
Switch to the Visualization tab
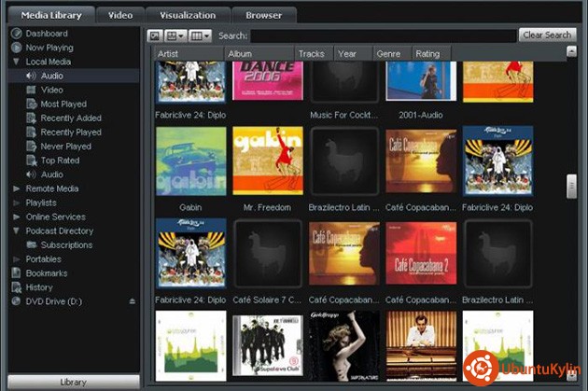pyautogui.click(x=187, y=15)
